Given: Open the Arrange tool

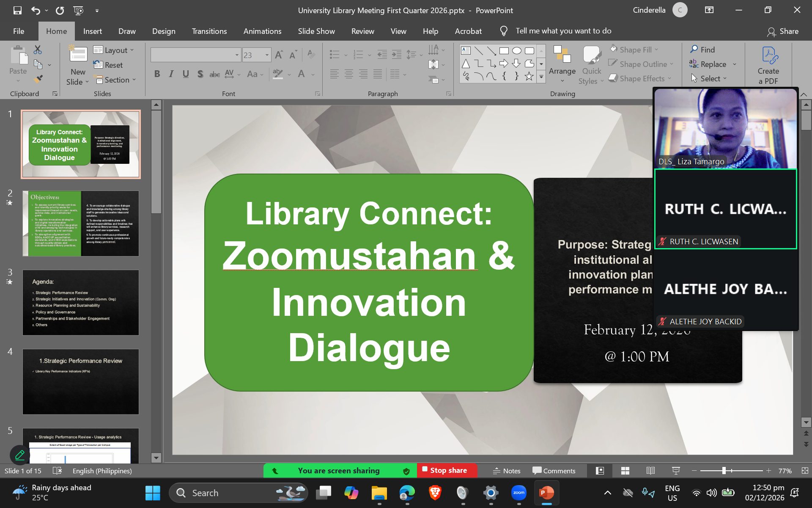Looking at the screenshot, I should (x=562, y=64).
